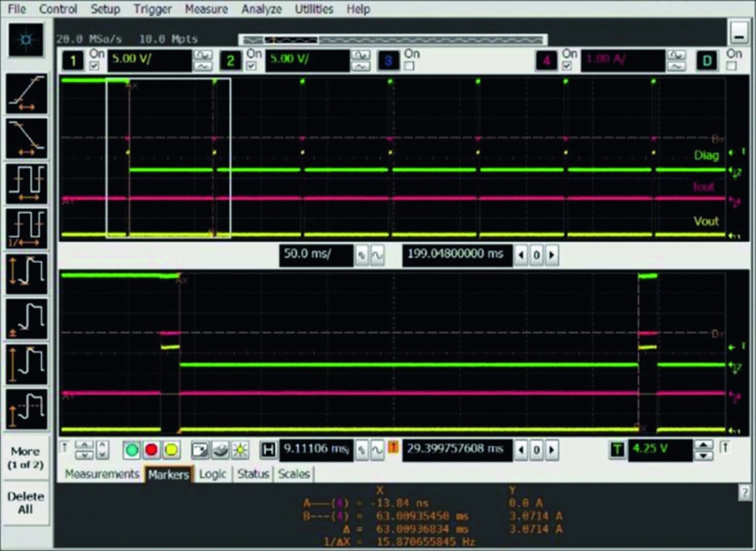The image size is (756, 551).
Task: Shift main position left with arrow button
Action: pyautogui.click(x=522, y=255)
